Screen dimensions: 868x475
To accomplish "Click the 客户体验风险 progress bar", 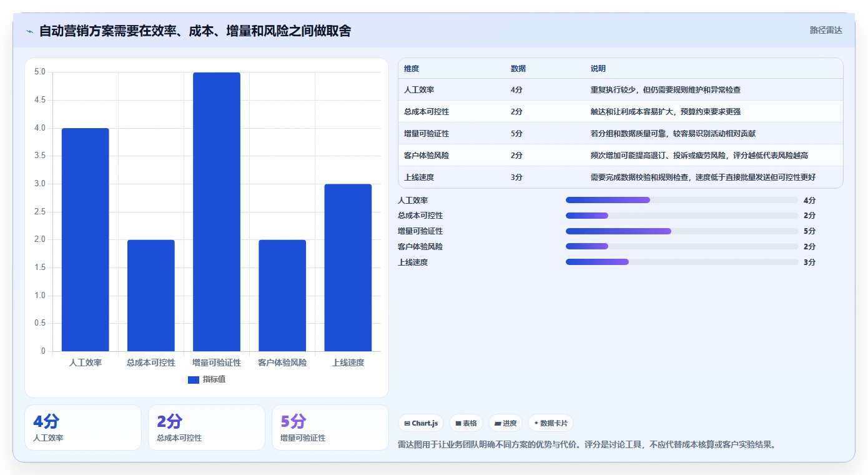I will click(682, 246).
